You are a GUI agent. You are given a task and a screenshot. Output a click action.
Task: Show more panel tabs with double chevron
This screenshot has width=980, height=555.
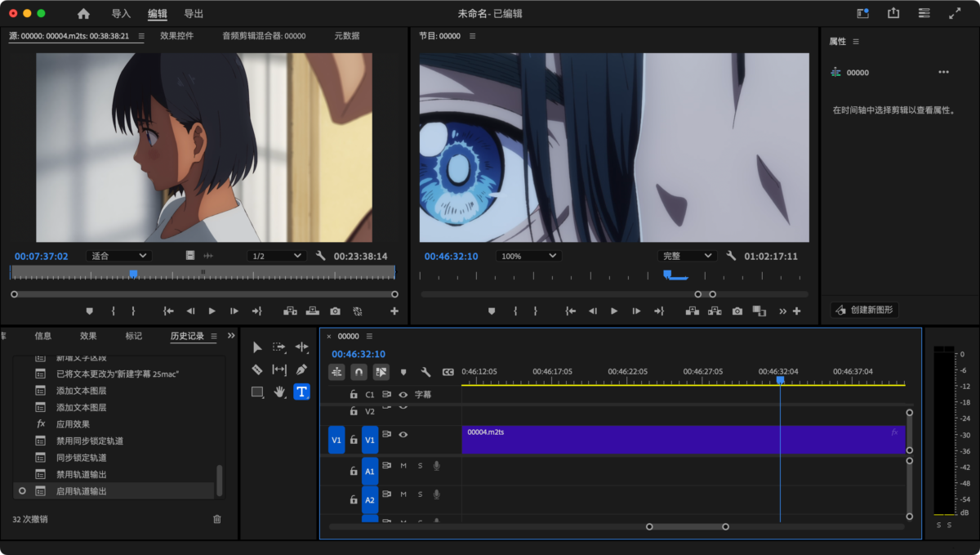[x=231, y=336]
